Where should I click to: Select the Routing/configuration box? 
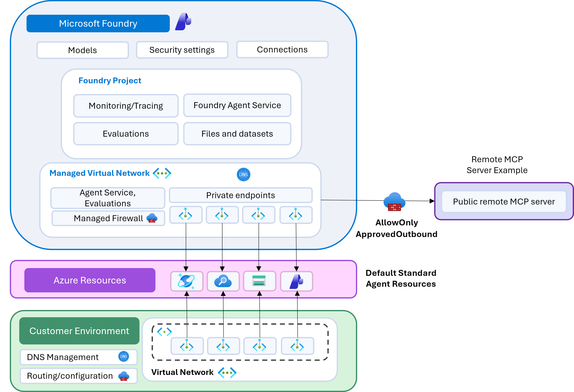click(79, 376)
